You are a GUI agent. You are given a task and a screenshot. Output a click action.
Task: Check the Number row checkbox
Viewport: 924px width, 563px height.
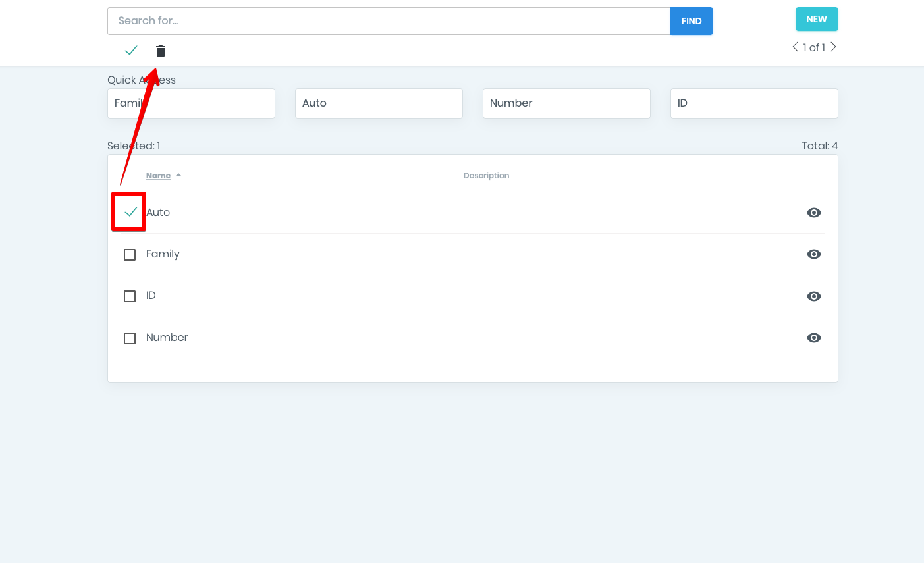130,338
